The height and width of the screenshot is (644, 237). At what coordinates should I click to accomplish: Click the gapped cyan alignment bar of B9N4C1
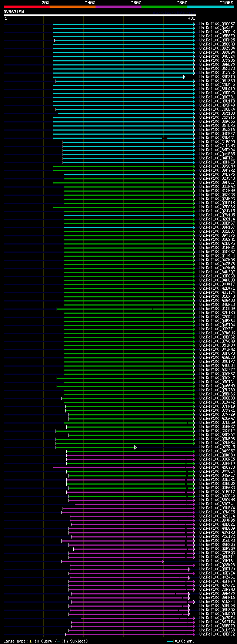(x=124, y=138)
